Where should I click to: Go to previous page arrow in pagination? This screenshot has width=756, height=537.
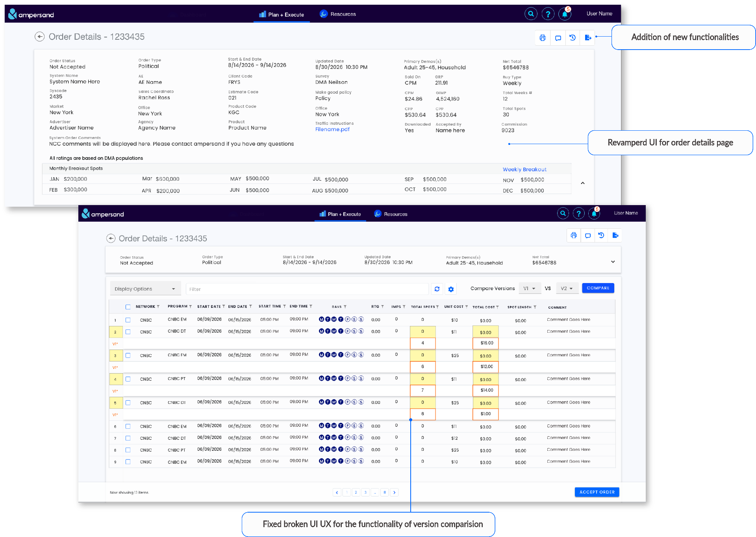(337, 492)
